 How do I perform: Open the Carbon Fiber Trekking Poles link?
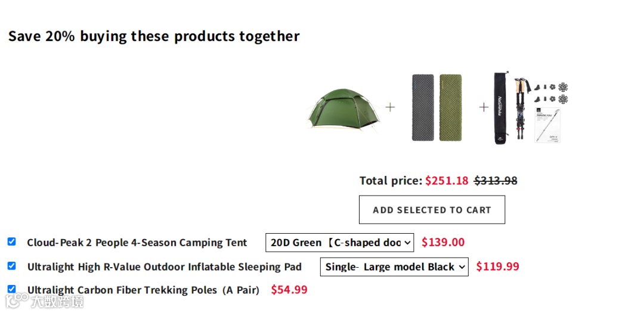(x=143, y=290)
